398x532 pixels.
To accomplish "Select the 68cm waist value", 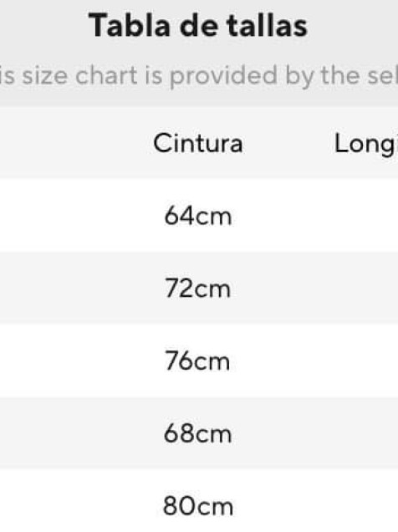I will click(x=198, y=433).
